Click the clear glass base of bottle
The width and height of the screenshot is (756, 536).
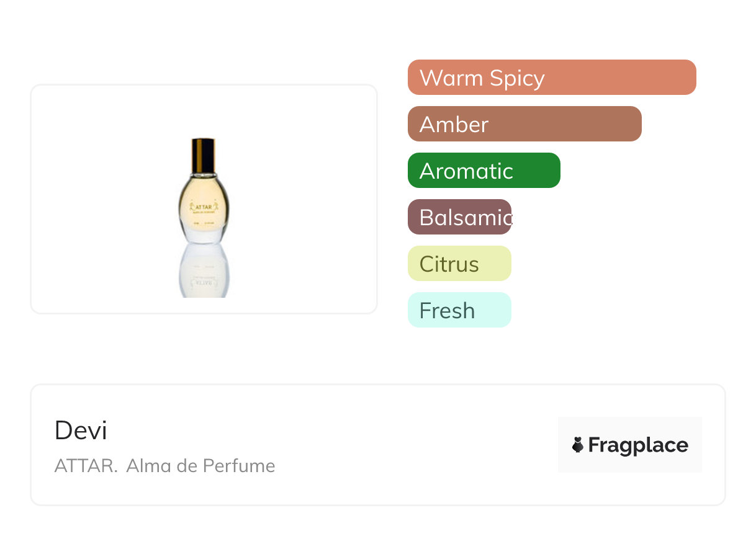pyautogui.click(x=204, y=233)
